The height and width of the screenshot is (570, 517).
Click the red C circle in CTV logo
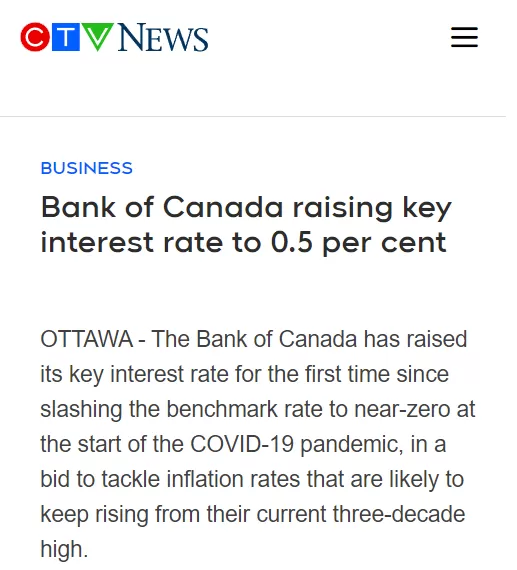(35, 37)
